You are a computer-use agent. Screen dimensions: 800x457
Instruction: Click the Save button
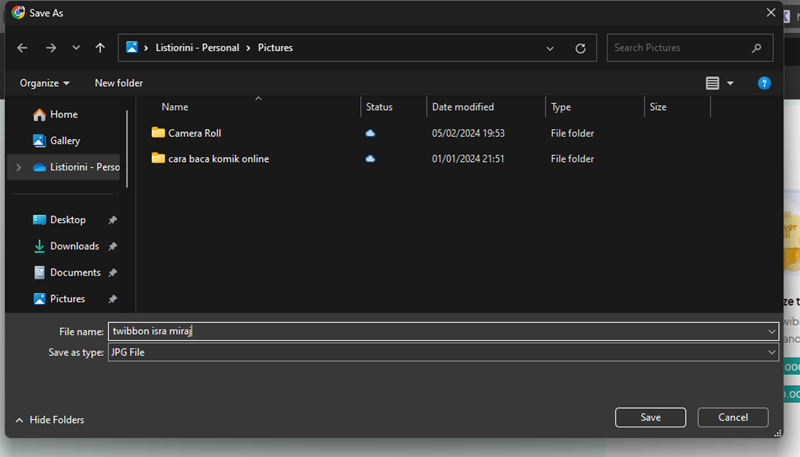tap(650, 417)
